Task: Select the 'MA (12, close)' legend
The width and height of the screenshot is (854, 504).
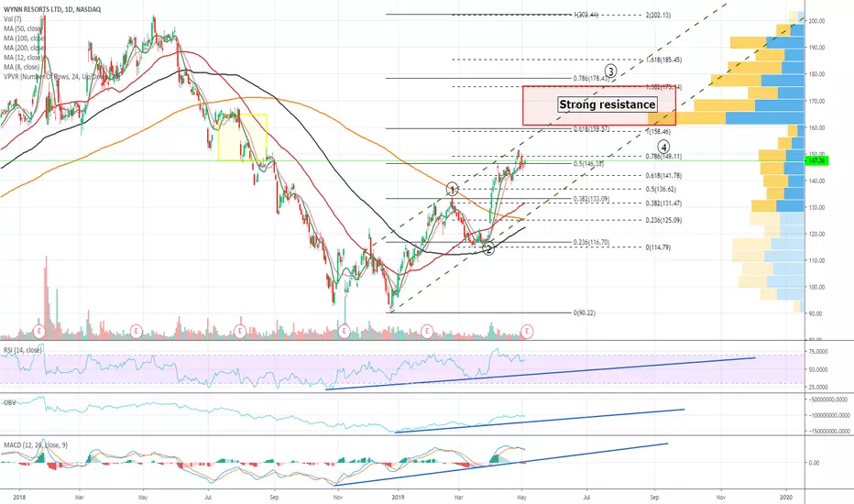Action: pyautogui.click(x=23, y=57)
